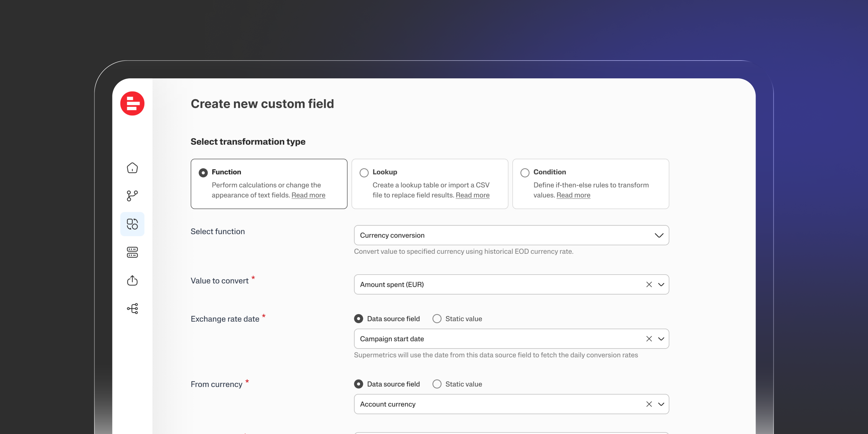The image size is (868, 434).
Task: Expand the Value to convert dropdown arrow
Action: click(661, 285)
